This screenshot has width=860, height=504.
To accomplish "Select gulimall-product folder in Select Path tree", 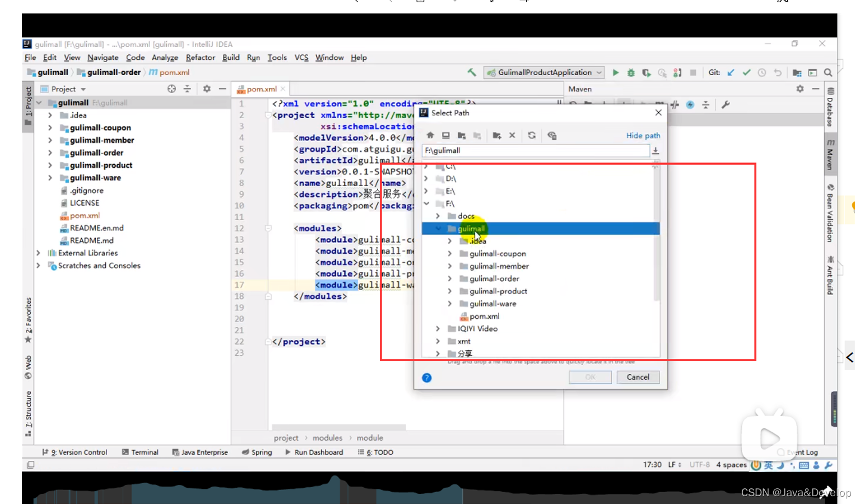I will click(498, 291).
